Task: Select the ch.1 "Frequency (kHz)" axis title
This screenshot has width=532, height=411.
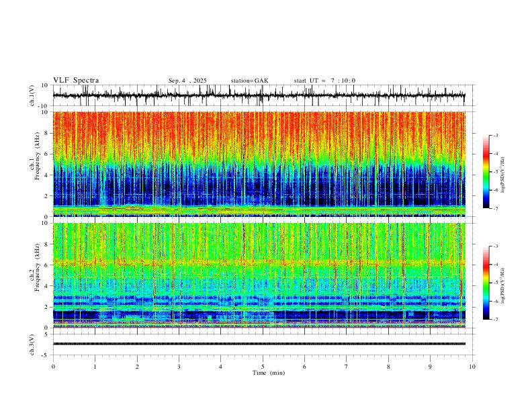Action: click(x=38, y=156)
